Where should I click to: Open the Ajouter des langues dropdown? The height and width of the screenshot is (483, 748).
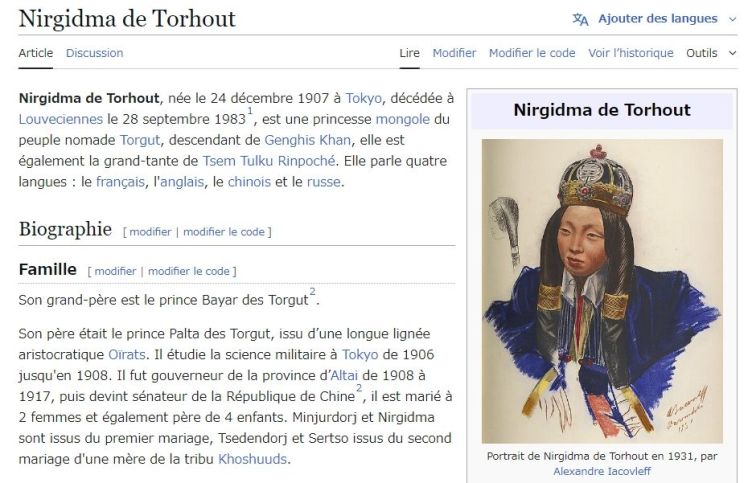(657, 19)
